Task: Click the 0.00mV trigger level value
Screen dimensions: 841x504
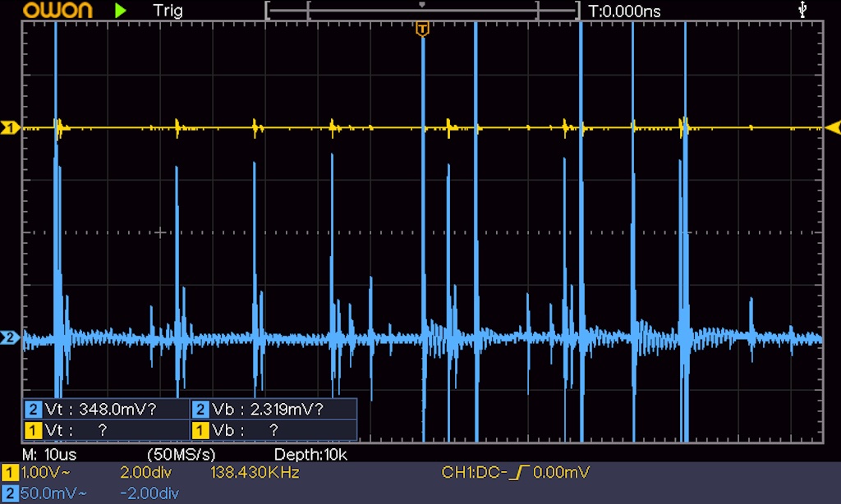Action: [x=561, y=472]
